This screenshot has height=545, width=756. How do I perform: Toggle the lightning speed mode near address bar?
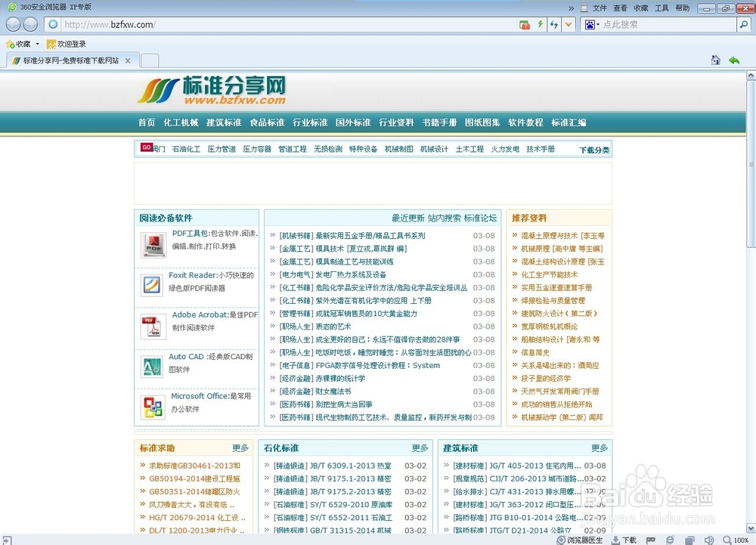538,24
